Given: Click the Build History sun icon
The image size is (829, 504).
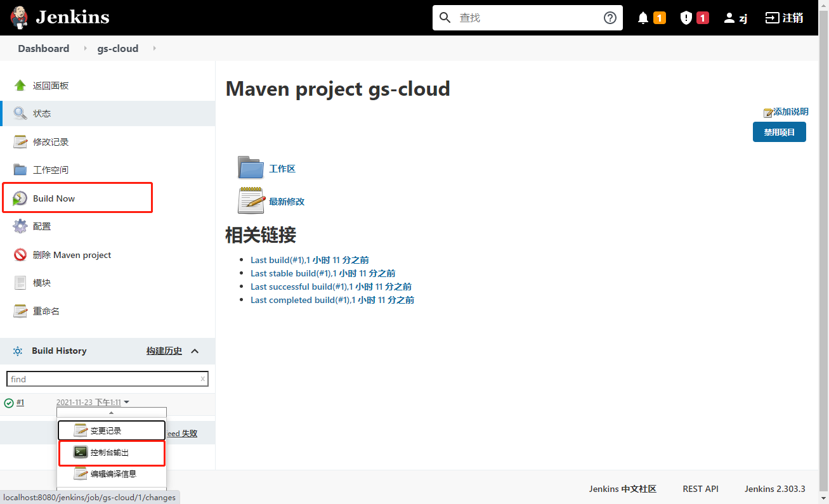Looking at the screenshot, I should pos(18,351).
